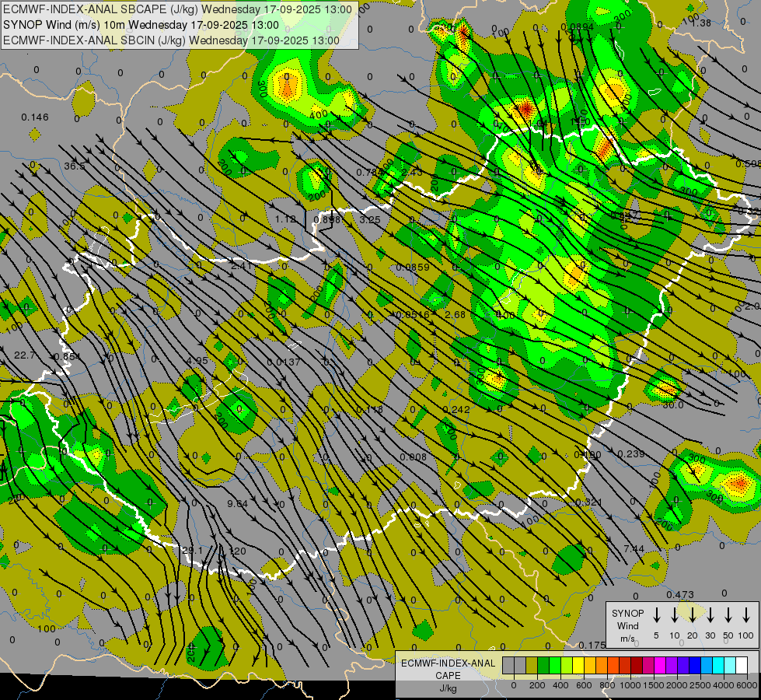Click the 0.0859 value on the map
761x700 pixels.
413,267
